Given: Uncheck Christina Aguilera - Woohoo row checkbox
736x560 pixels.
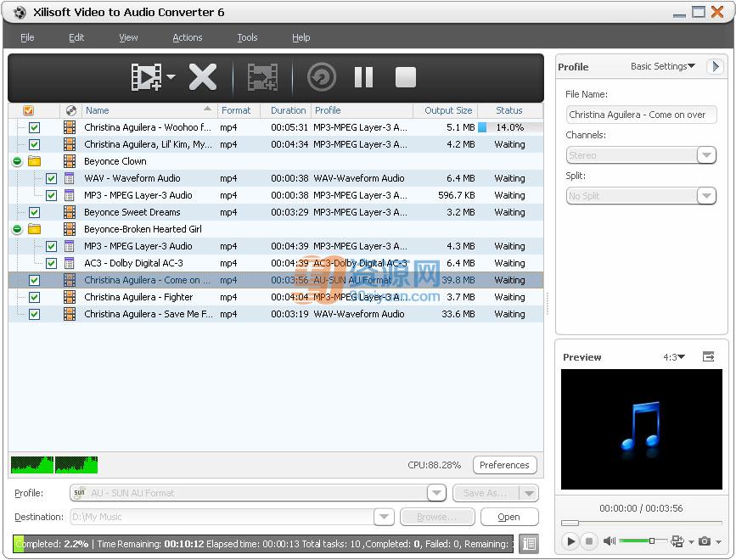Looking at the screenshot, I should coord(34,127).
